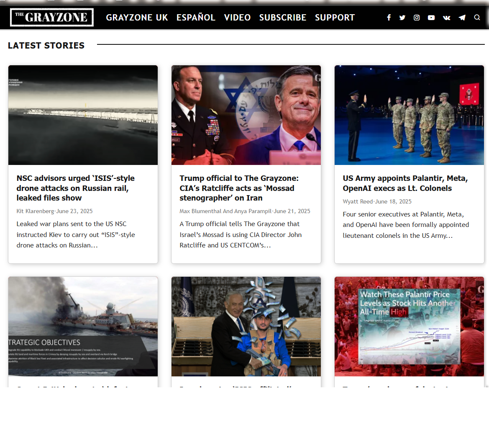Open burning warship Strategic Objectives thumbnail
The height and width of the screenshot is (448, 489).
[x=83, y=326]
